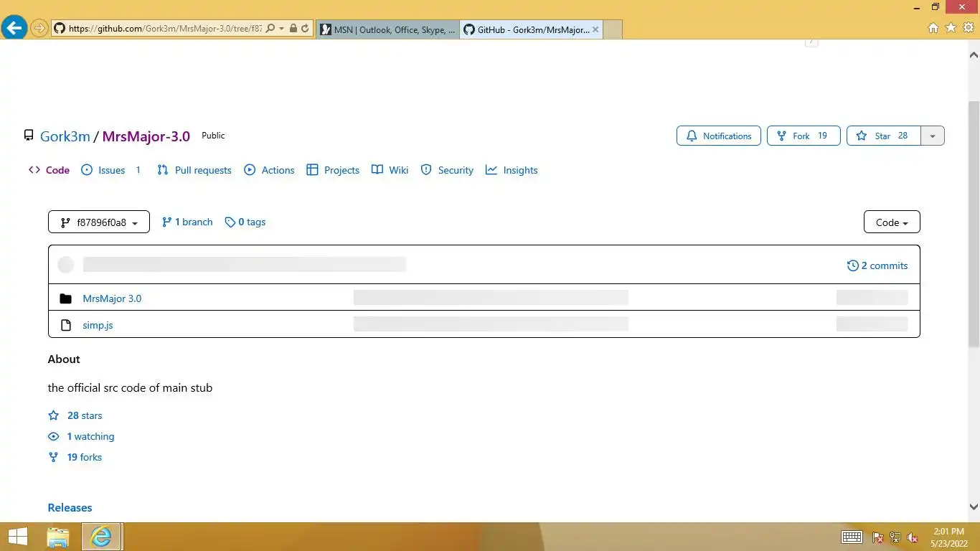Image resolution: width=980 pixels, height=551 pixels.
Task: Click the lock security icon in address bar
Action: [x=293, y=29]
